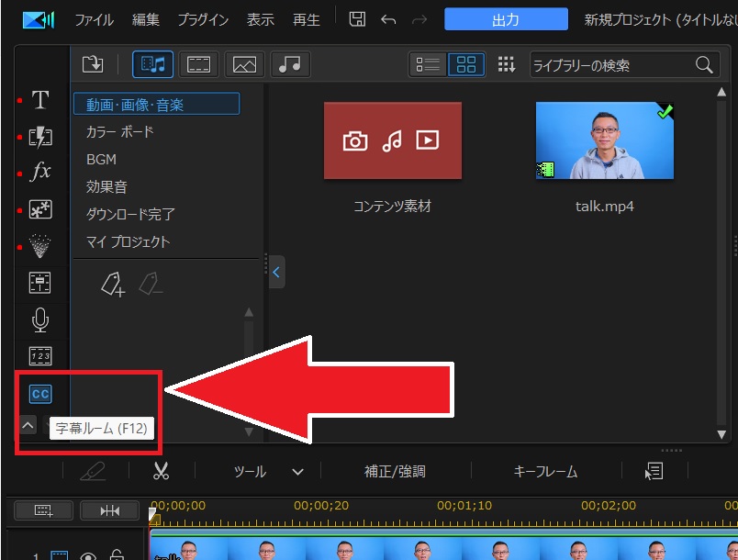Click the fit timeline zoom icon
Viewport: 738px width, 560px height.
(109, 510)
